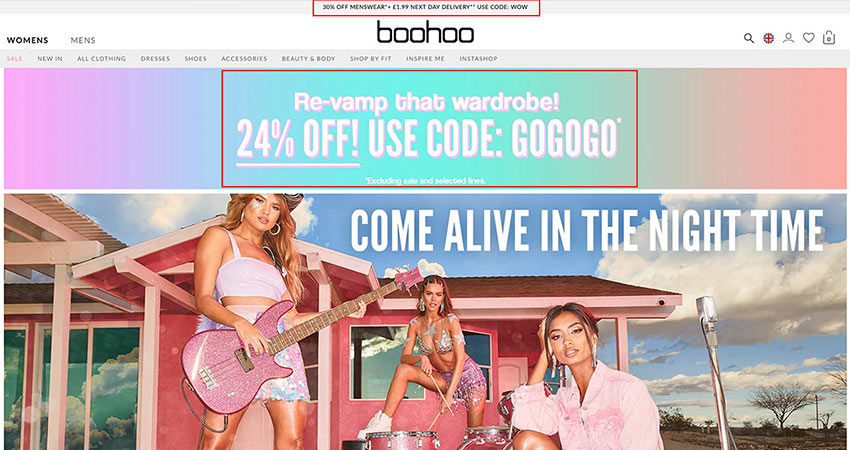
Task: Go to INSPIRE ME section
Action: [426, 59]
